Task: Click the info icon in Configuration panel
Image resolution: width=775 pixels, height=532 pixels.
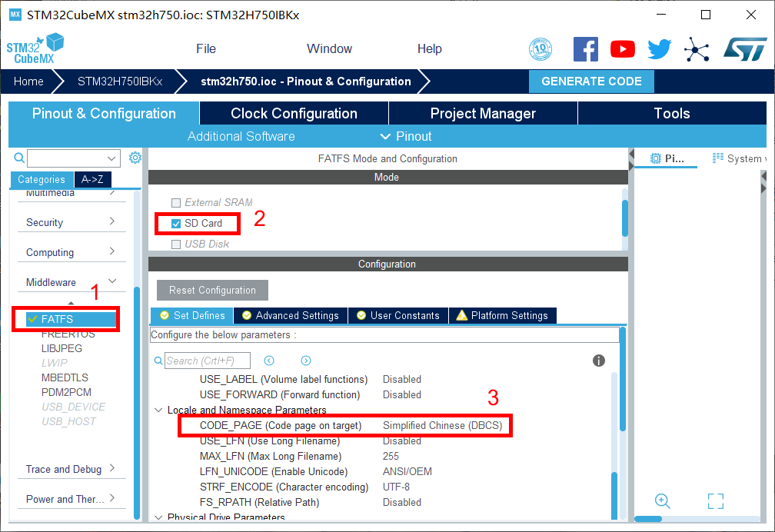Action: (599, 361)
